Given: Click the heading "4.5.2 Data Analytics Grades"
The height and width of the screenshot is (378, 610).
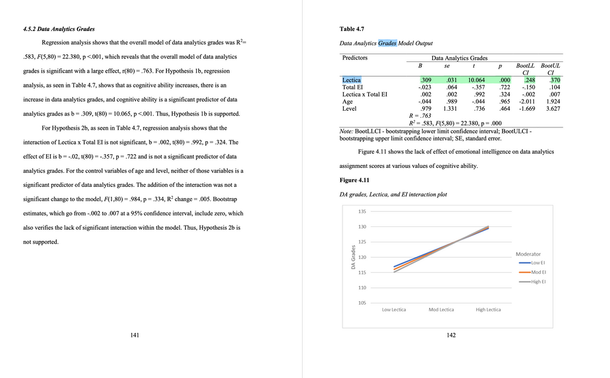Looking at the screenshot, I should 59,29.
